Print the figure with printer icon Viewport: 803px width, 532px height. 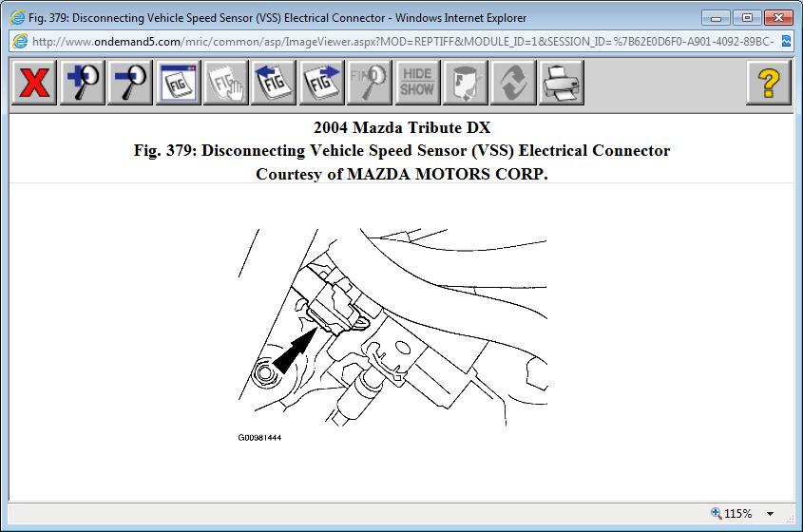(562, 82)
